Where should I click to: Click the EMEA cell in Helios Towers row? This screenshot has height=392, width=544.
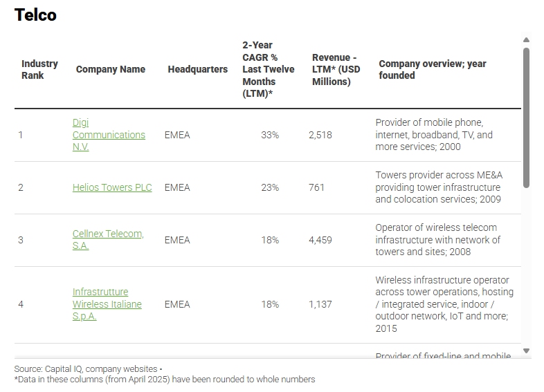[x=177, y=187]
